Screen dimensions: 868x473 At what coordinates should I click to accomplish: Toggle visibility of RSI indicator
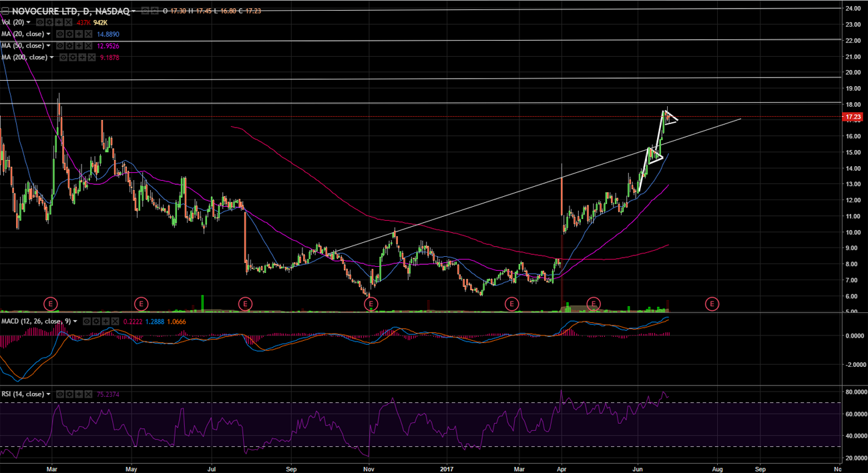pyautogui.click(x=60, y=394)
